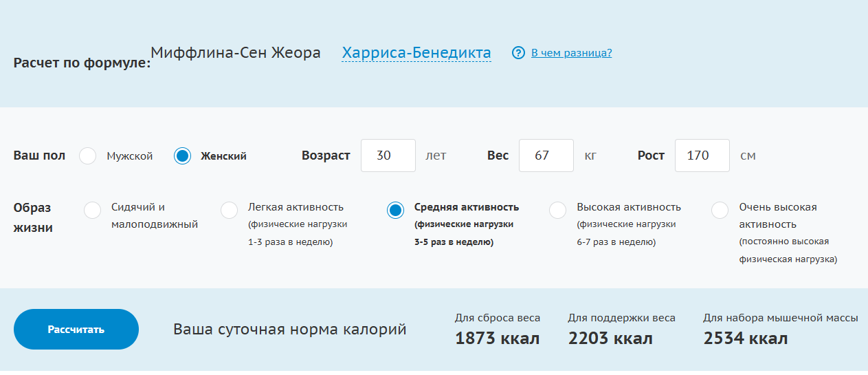Image resolution: width=868 pixels, height=375 pixels.
Task: Click the "Ваша суточная норма калорий" text
Action: point(290,330)
